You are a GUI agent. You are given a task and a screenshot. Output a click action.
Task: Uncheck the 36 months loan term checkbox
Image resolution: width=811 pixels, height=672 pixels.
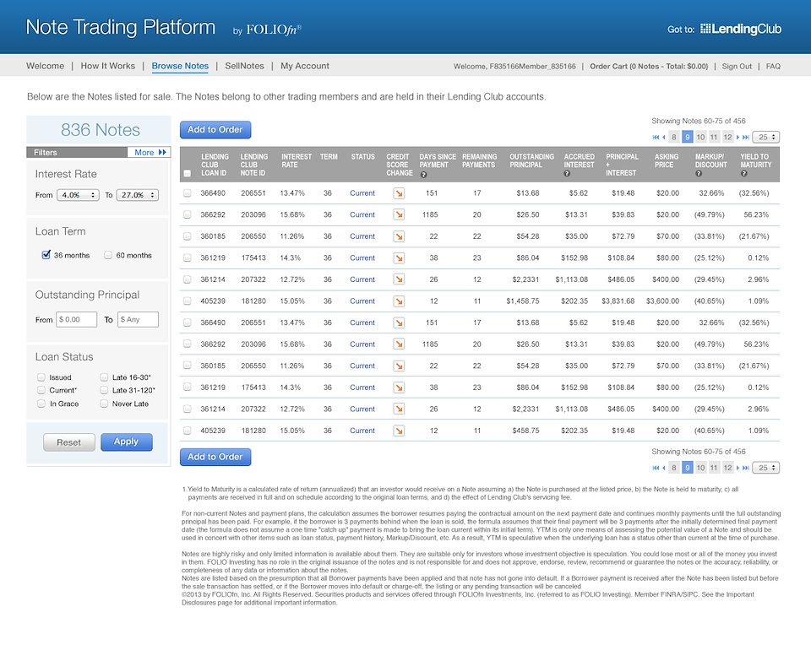[x=46, y=255]
